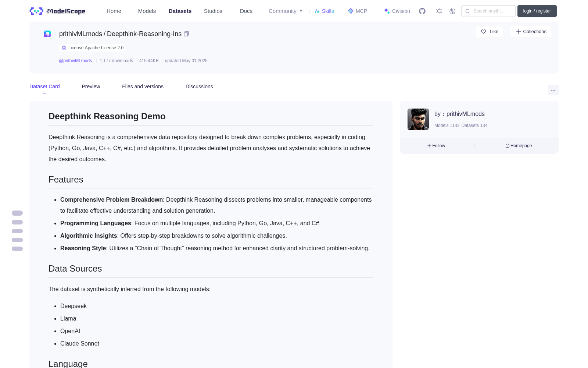Click the login / register button

pyautogui.click(x=537, y=11)
